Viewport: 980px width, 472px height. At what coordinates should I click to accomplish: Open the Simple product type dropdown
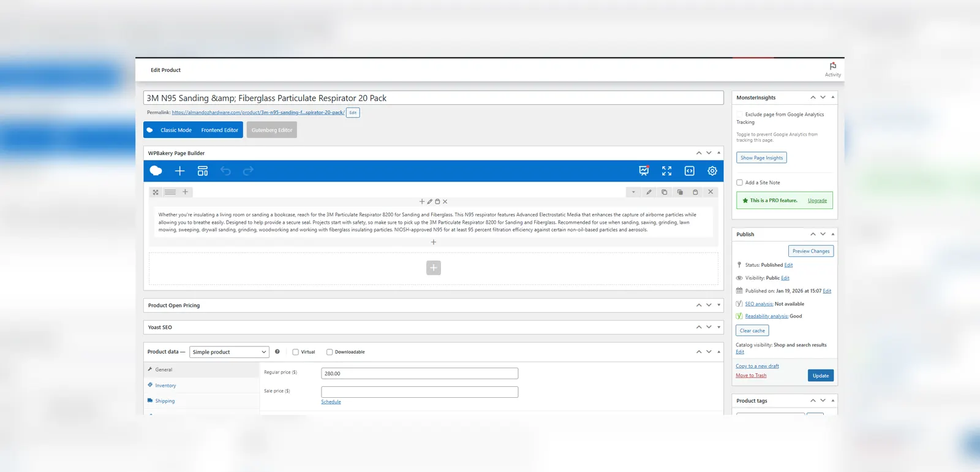click(229, 352)
